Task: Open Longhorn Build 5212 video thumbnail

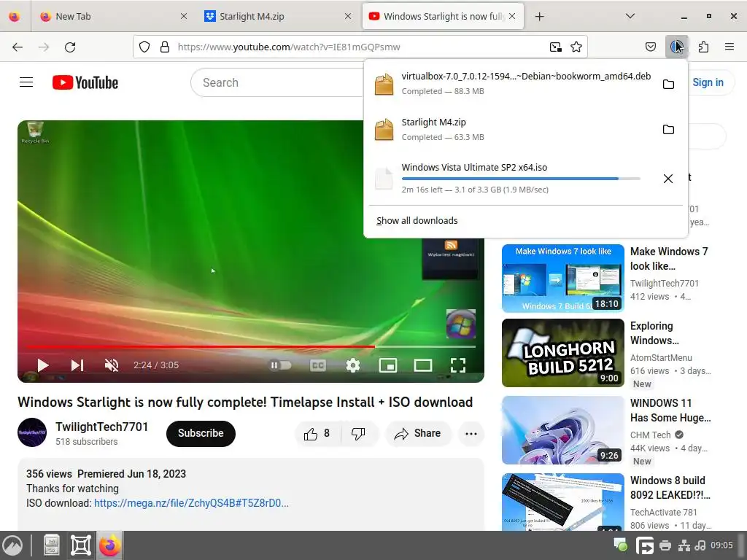Action: (562, 353)
